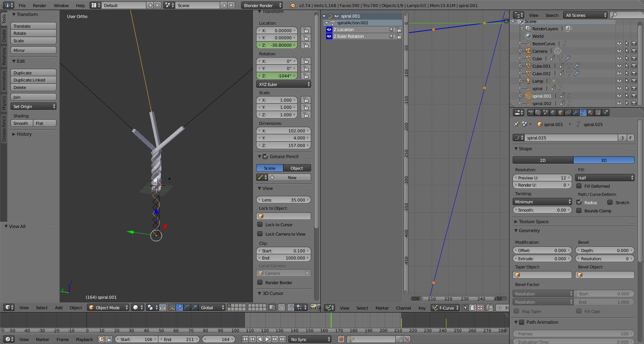Click the lifebuoy normalize icon in graph editor
Screen dimensions: 644x344
480,308
